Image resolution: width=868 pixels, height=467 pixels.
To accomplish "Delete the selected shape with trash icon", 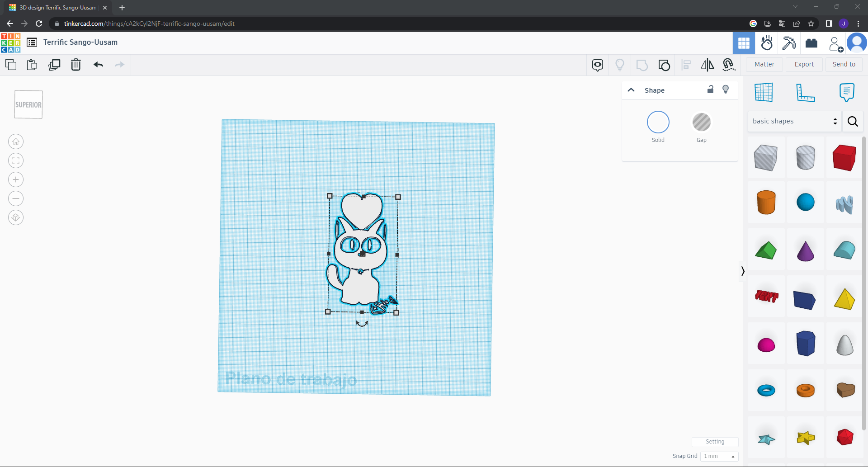I will [76, 65].
